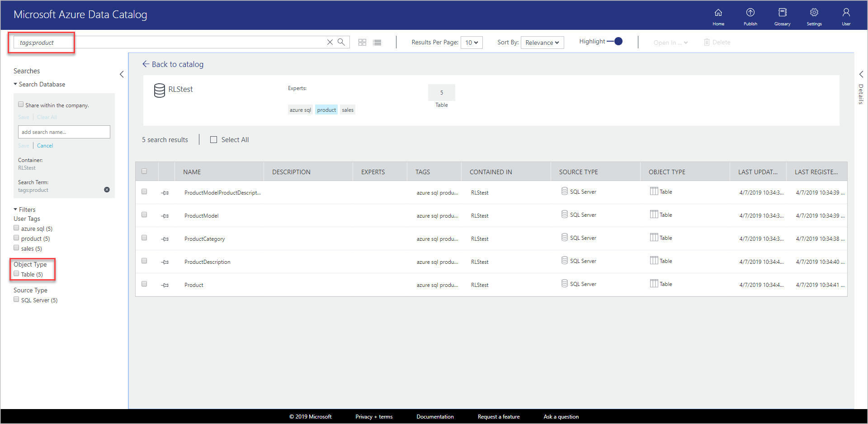Image resolution: width=868 pixels, height=424 pixels.
Task: Open Settings from the top navigation
Action: 814,15
